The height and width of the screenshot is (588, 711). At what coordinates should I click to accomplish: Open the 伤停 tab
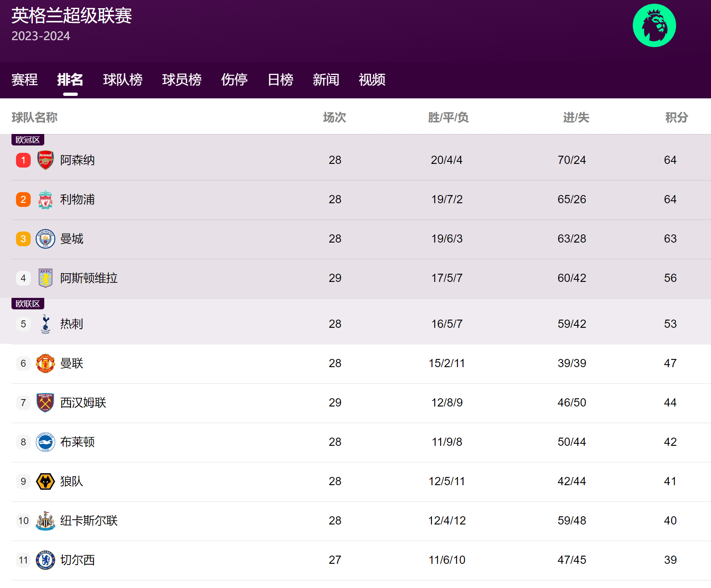(234, 79)
